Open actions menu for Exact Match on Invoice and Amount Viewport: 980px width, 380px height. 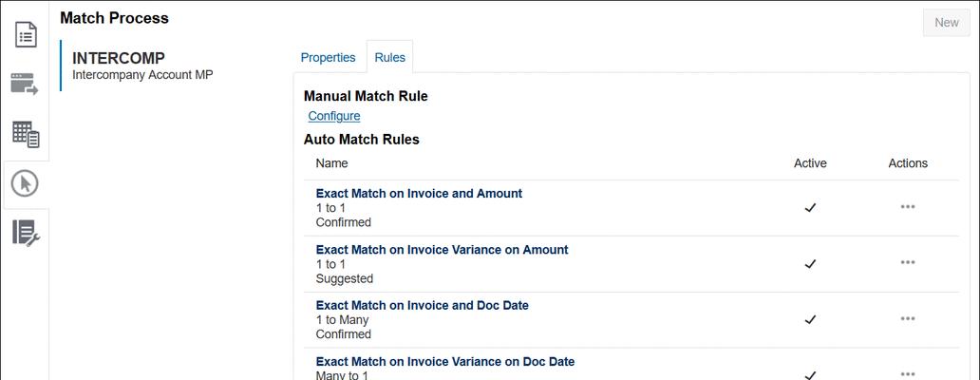908,207
